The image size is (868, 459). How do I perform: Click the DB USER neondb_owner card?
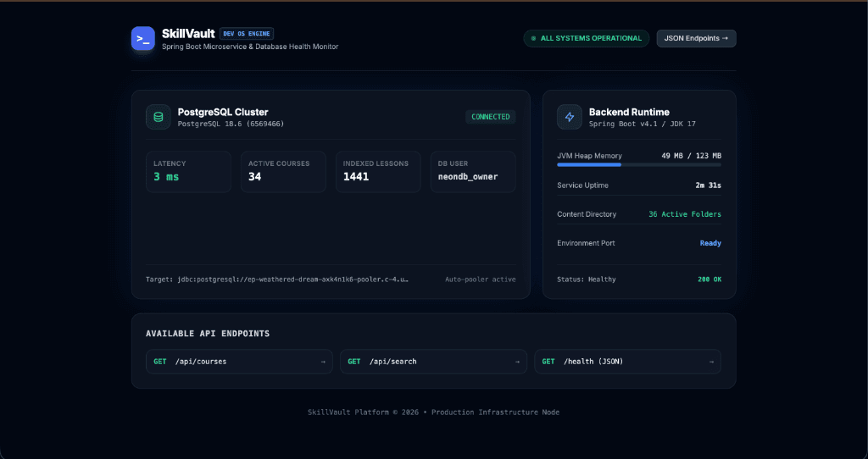473,171
